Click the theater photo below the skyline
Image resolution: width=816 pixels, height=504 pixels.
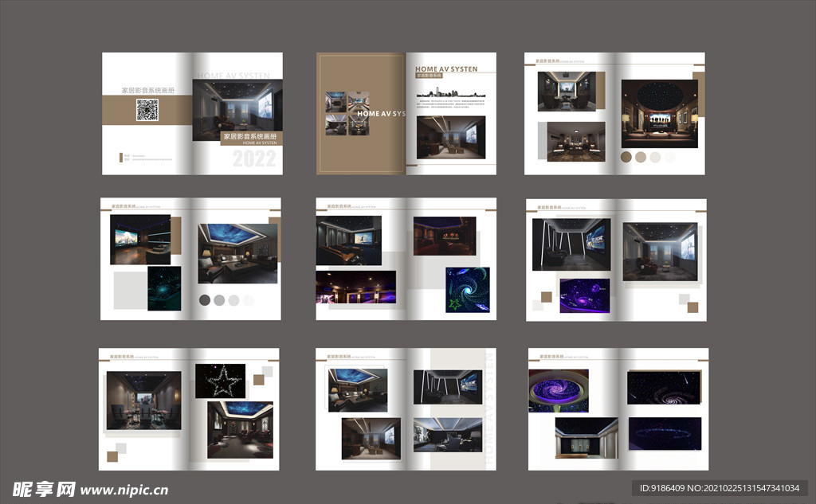(x=450, y=137)
